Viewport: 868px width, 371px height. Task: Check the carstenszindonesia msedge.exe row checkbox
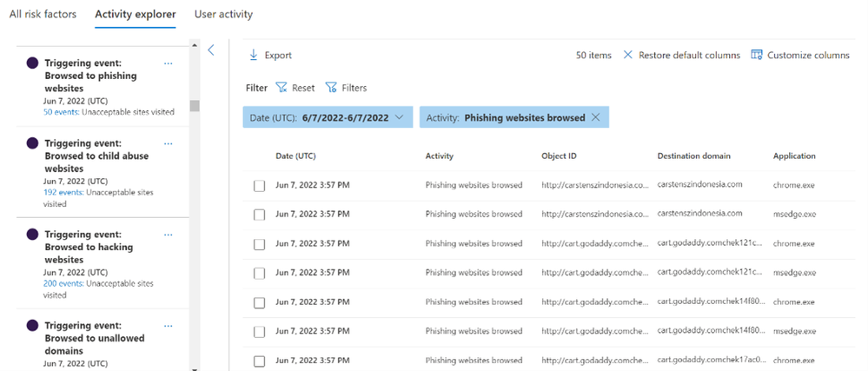tap(259, 215)
